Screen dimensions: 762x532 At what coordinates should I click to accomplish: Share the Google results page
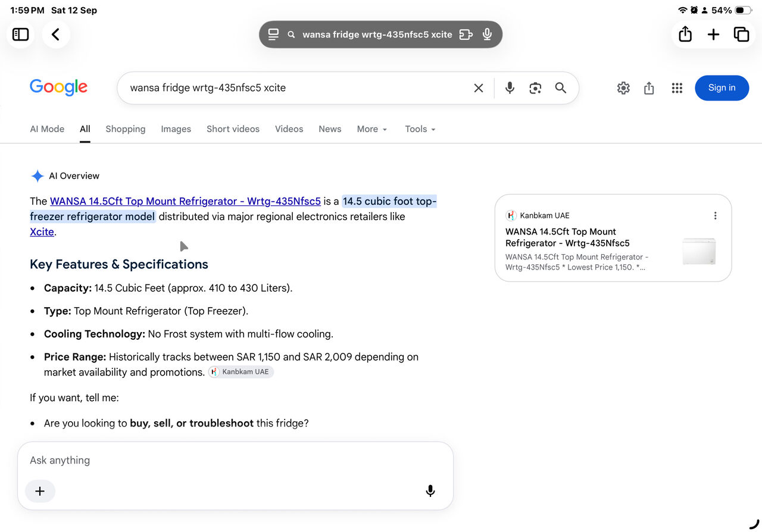click(649, 88)
